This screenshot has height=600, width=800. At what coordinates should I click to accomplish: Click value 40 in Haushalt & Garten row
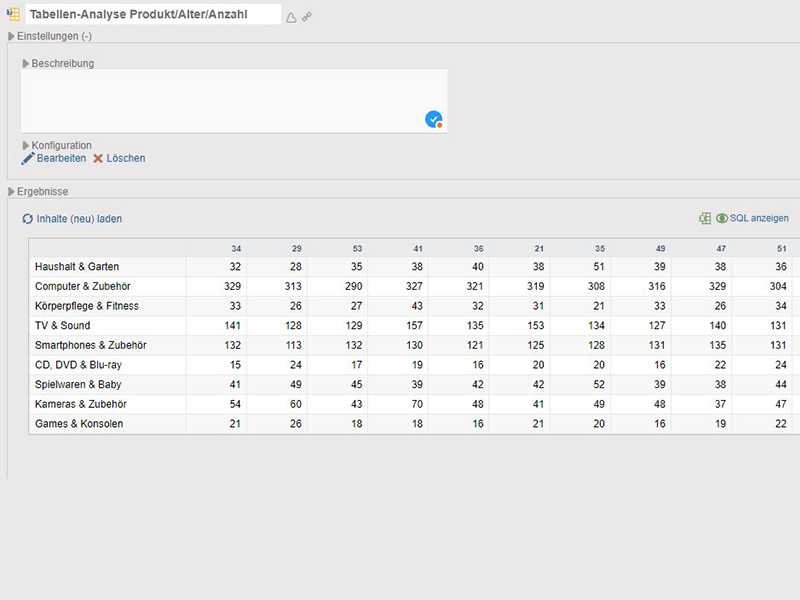click(478, 266)
